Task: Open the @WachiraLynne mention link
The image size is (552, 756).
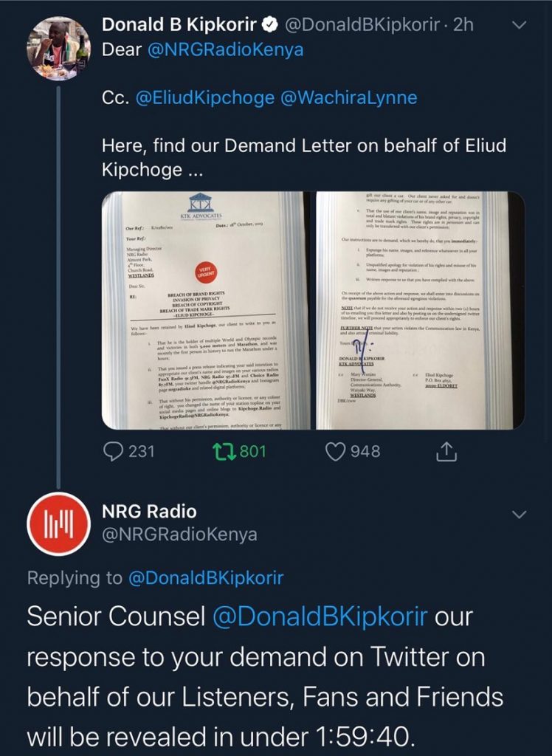Action: tap(349, 97)
